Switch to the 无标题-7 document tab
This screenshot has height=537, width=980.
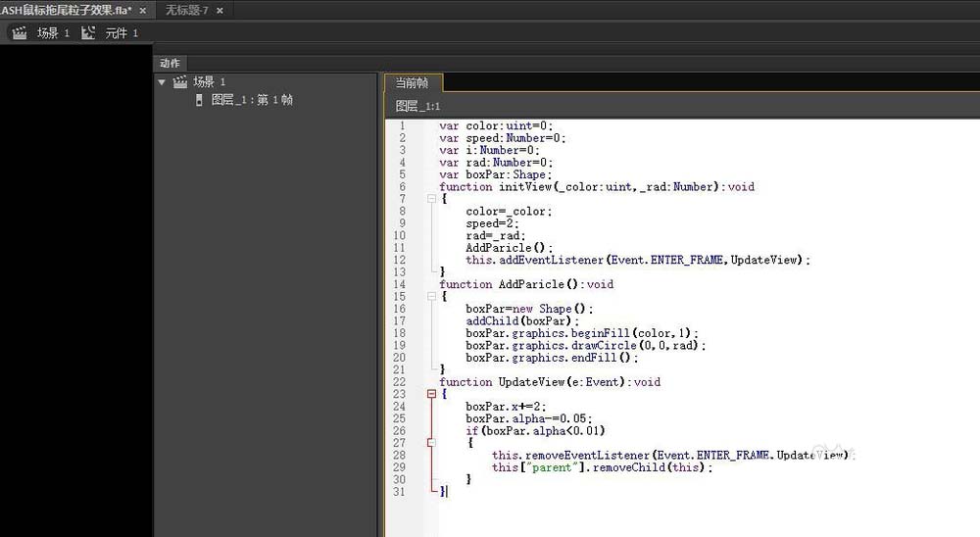point(186,10)
